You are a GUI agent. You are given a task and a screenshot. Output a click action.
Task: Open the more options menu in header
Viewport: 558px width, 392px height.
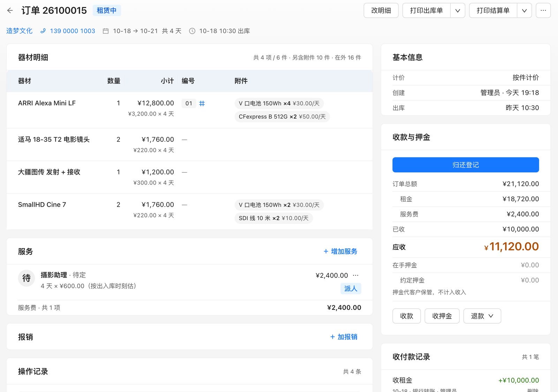[x=543, y=10]
